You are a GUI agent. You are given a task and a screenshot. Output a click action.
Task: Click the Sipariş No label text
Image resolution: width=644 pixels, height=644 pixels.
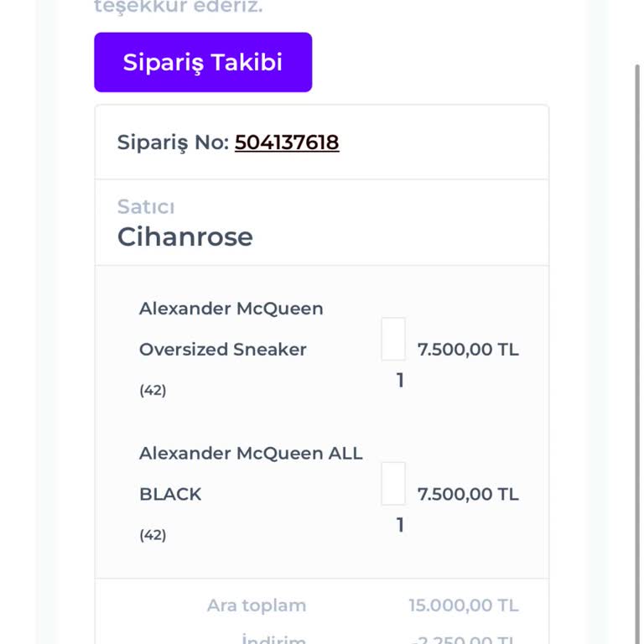pyautogui.click(x=173, y=143)
